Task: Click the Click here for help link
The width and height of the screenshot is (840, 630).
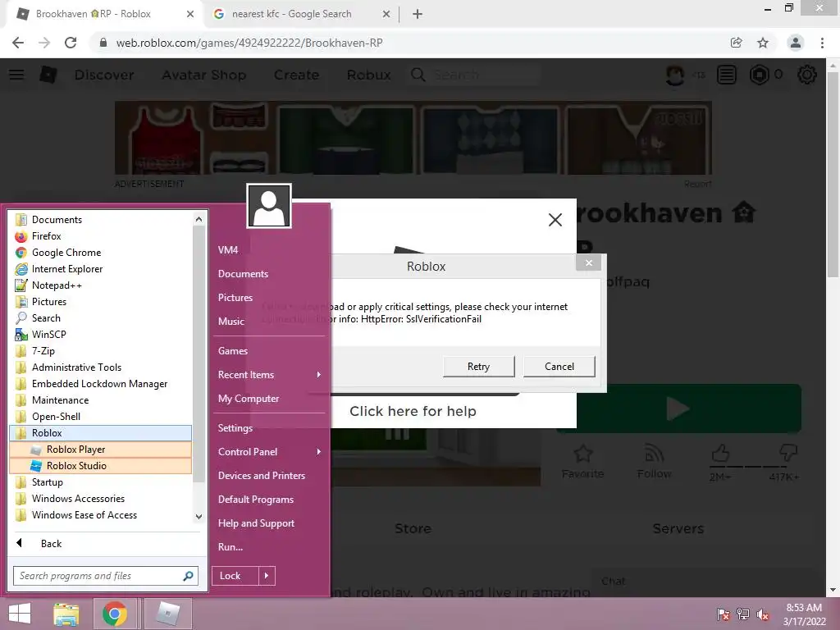Action: click(413, 412)
